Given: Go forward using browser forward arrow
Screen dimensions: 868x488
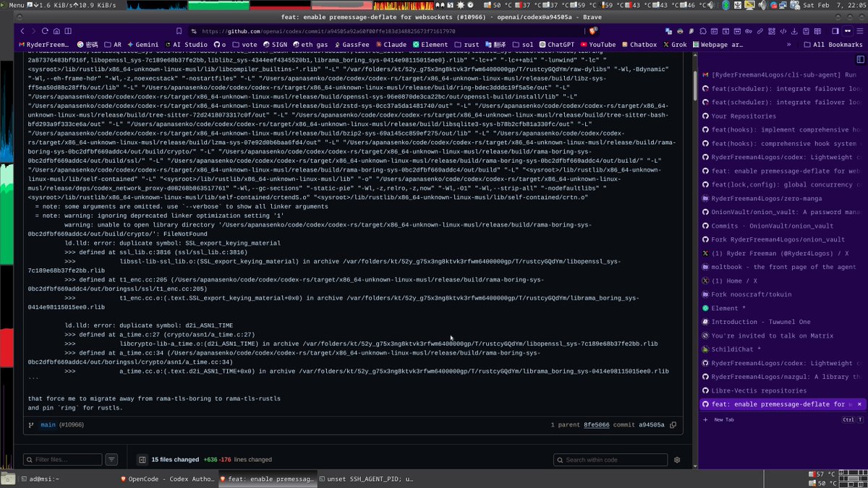Looking at the screenshot, I should point(33,31).
